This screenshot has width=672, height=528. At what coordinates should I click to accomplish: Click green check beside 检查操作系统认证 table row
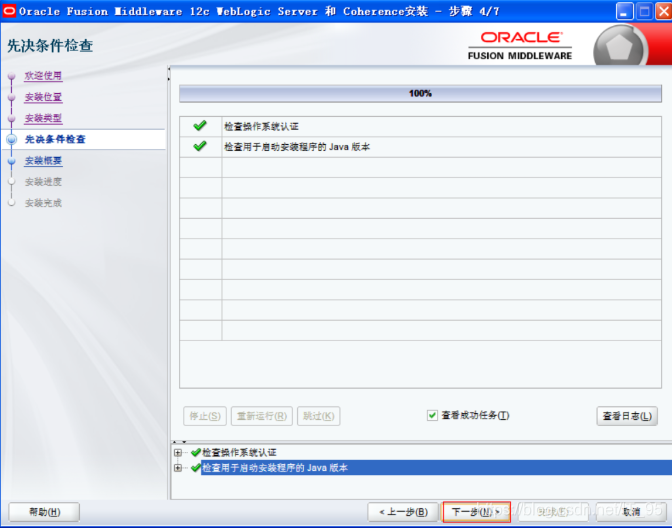[x=200, y=126]
